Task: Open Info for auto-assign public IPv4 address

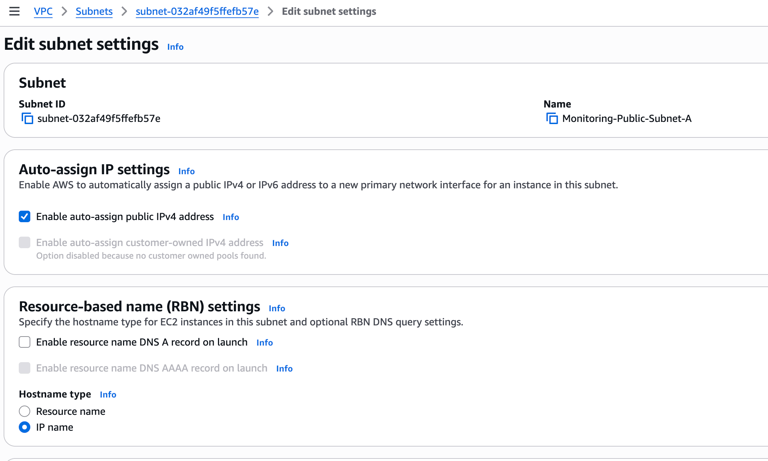Action: (231, 217)
